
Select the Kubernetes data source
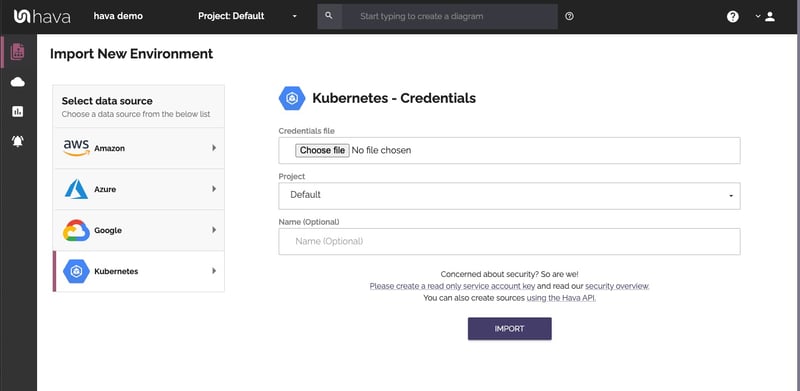(139, 271)
